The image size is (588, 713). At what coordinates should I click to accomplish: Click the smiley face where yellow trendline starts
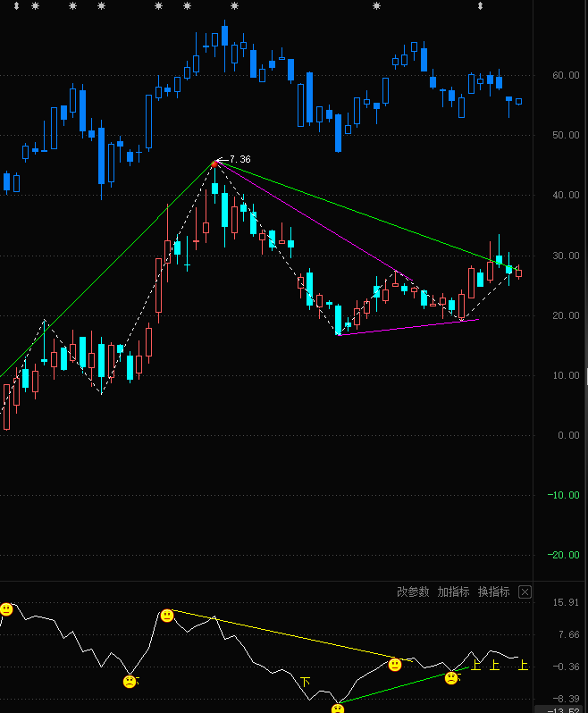(167, 616)
